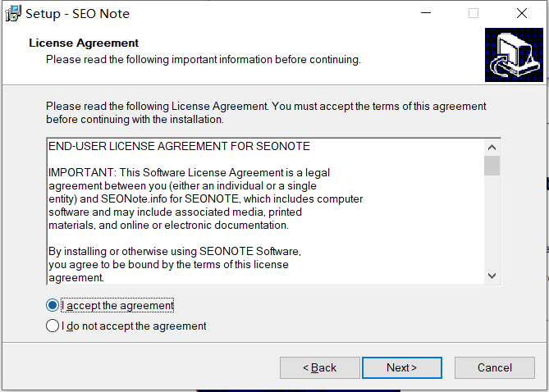Click the "END-USER LICENSE AGREEMENT FOR SEONOTE" line
Viewport: 549px width, 392px height.
(179, 146)
